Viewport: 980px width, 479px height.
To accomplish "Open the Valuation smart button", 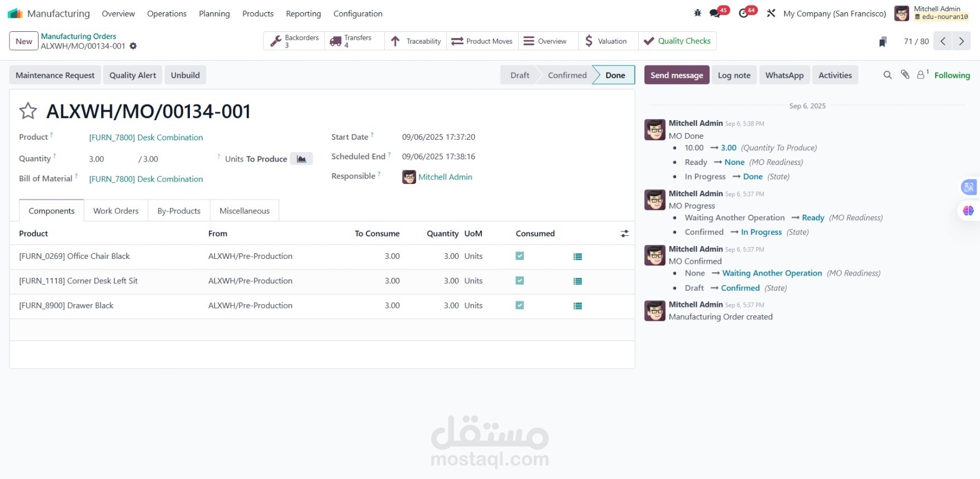I will (609, 41).
